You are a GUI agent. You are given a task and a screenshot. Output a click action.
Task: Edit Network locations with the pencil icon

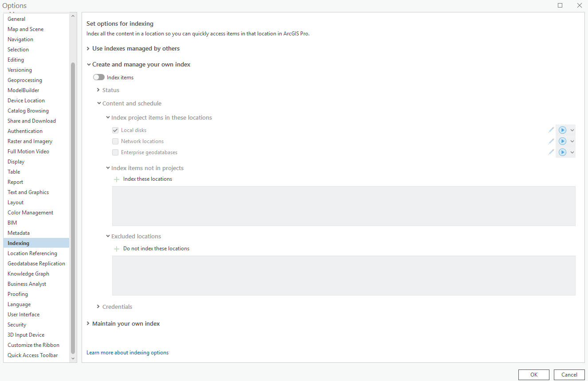tap(551, 141)
